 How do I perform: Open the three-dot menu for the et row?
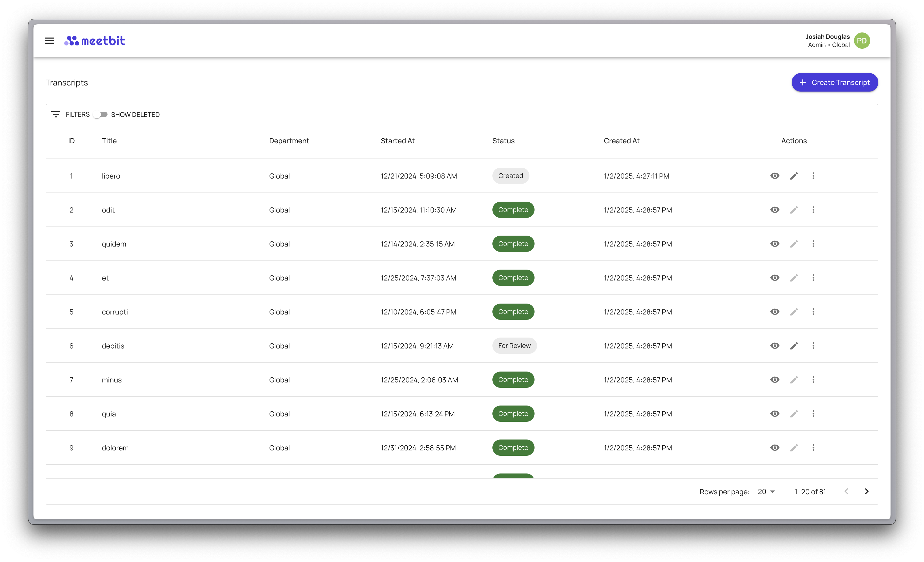click(813, 278)
